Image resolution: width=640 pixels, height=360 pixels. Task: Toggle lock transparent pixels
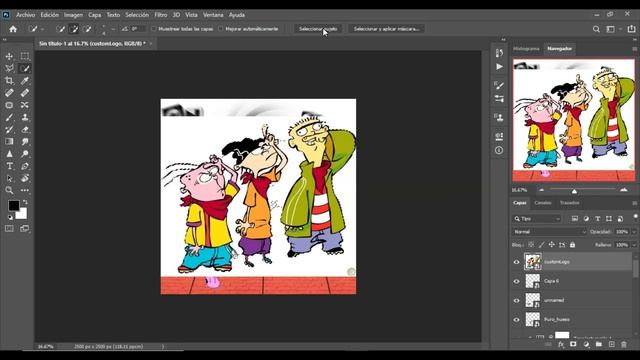(531, 245)
